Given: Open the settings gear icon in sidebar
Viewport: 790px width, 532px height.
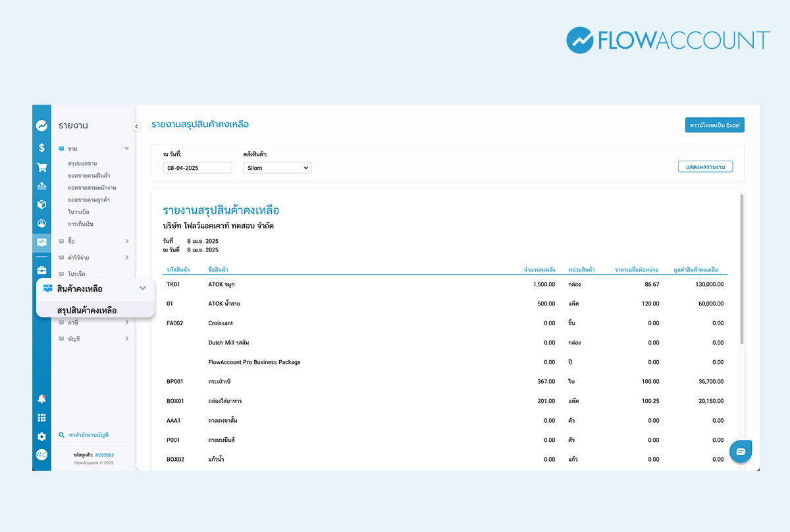Looking at the screenshot, I should tap(41, 436).
